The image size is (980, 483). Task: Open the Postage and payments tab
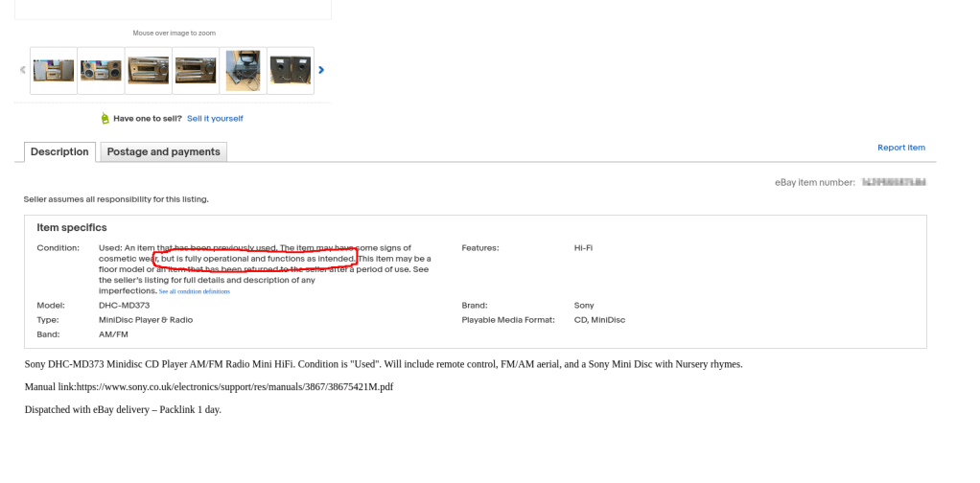click(163, 152)
